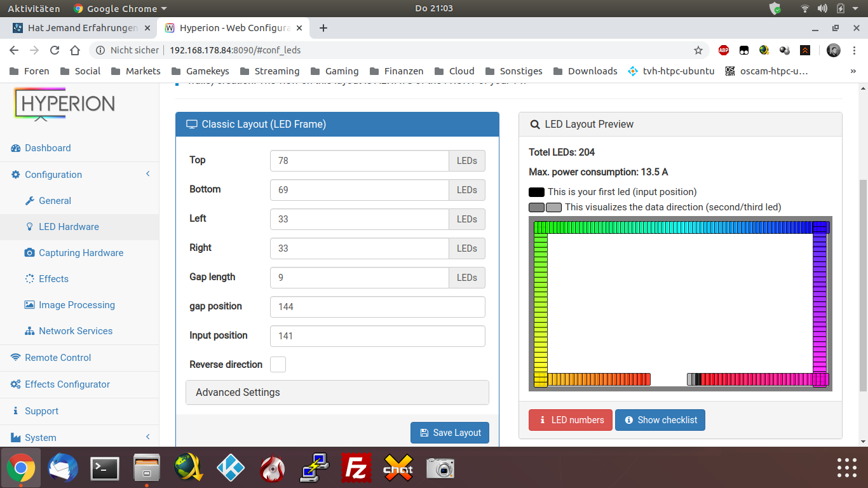
Task: Open the Finanzen bookmarks folder
Action: (x=397, y=71)
